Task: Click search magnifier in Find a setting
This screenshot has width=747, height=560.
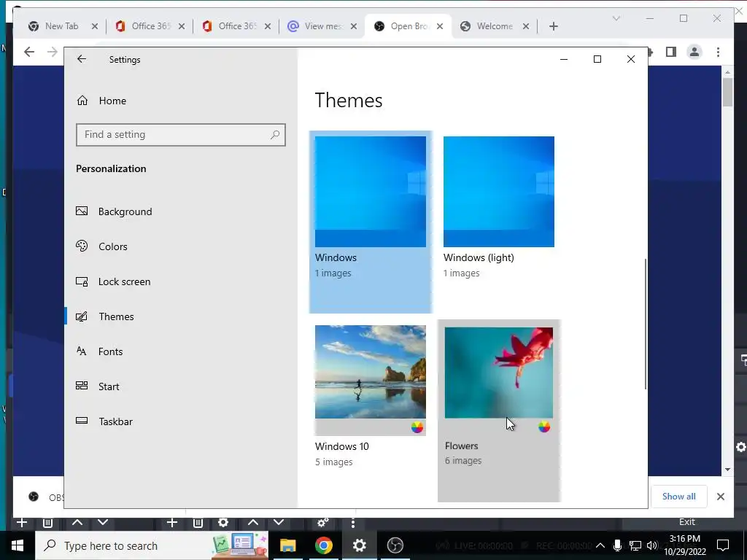Action: (x=275, y=135)
